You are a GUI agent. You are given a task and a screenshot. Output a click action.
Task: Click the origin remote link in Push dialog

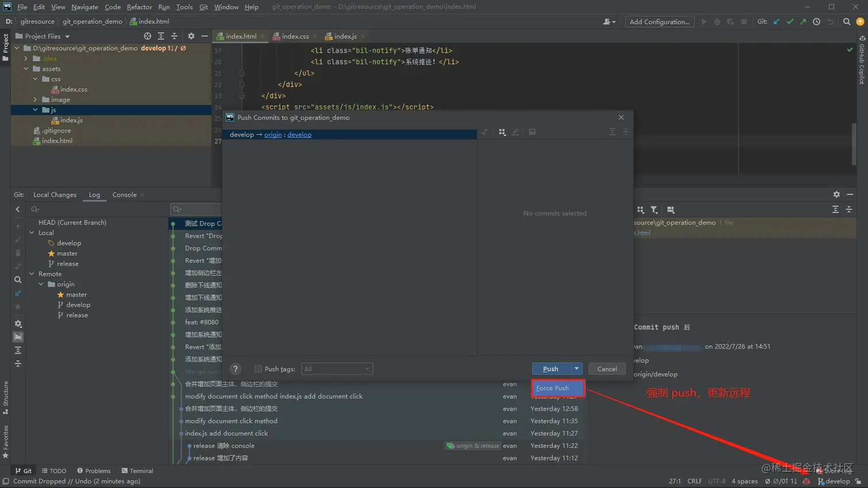pyautogui.click(x=273, y=135)
